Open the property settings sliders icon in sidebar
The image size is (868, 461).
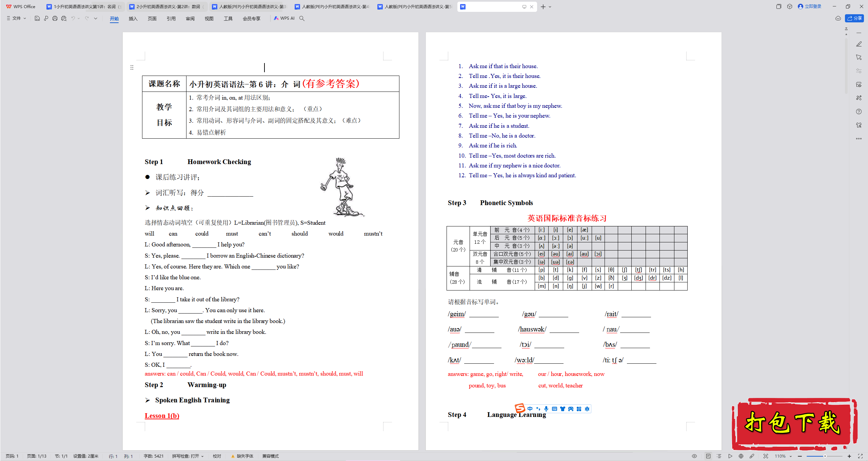[x=859, y=71]
